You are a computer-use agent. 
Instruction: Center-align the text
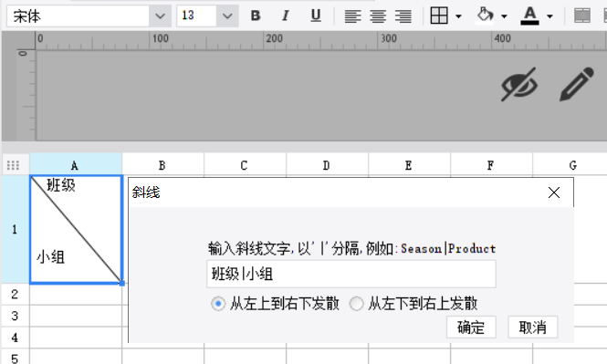click(x=378, y=16)
